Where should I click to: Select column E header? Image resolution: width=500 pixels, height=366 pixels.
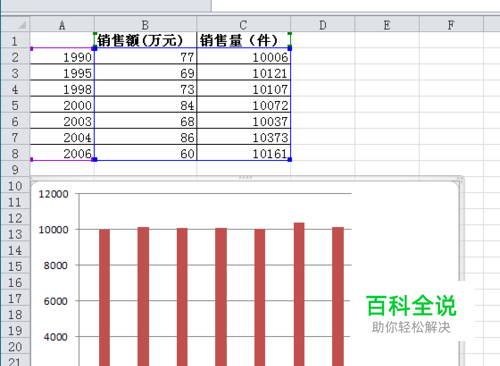[x=387, y=25]
